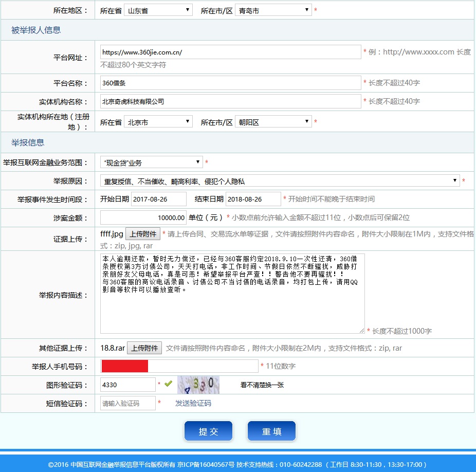The width and height of the screenshot is (476, 472).
Task: Click the textarea resize handle corner
Action: click(x=362, y=331)
